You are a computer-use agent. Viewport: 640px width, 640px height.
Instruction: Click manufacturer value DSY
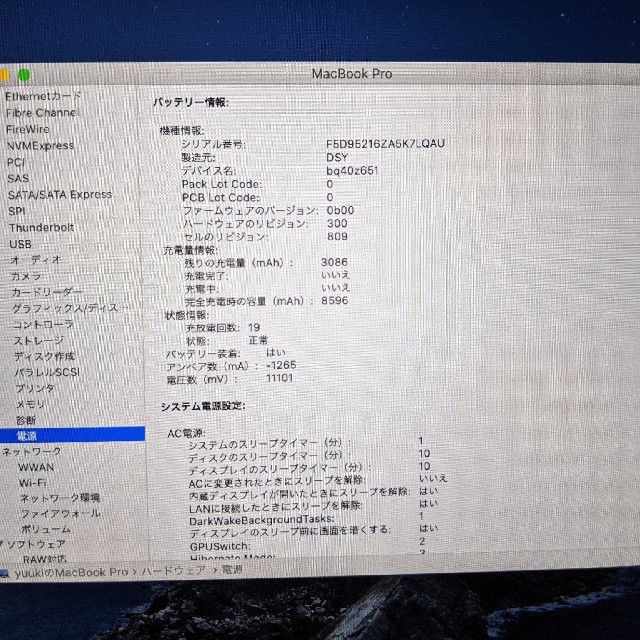tap(337, 158)
